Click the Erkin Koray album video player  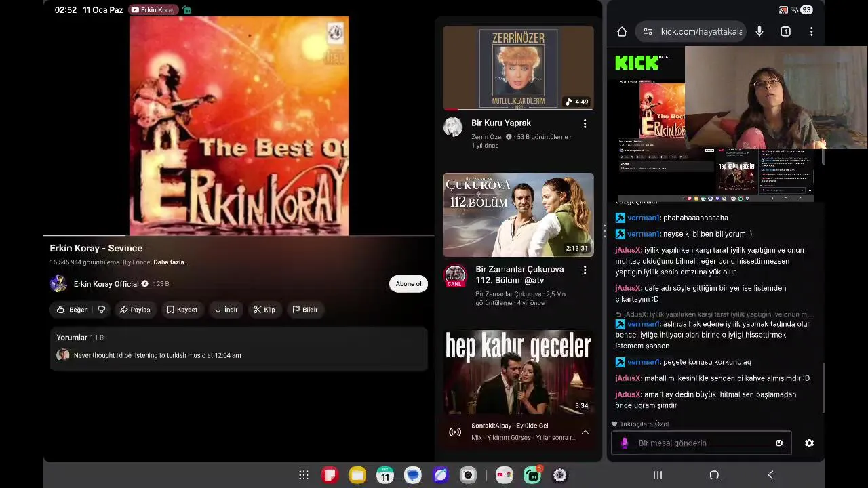coord(239,126)
